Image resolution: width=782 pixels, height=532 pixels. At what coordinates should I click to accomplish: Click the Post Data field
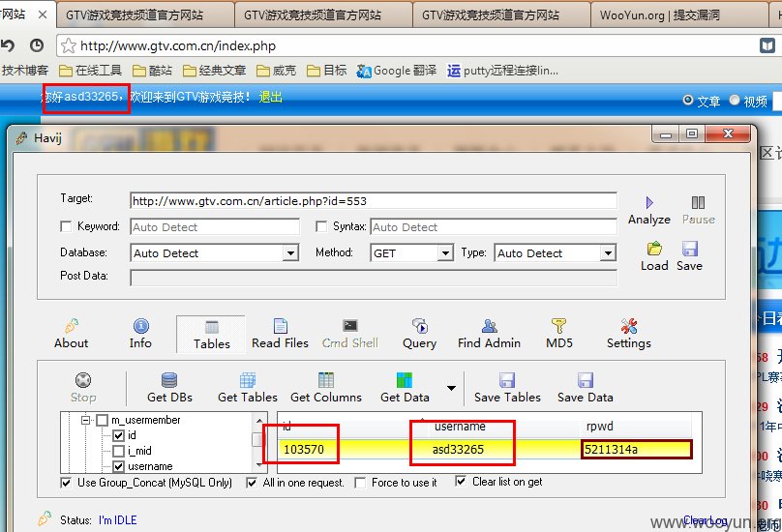tap(374, 278)
